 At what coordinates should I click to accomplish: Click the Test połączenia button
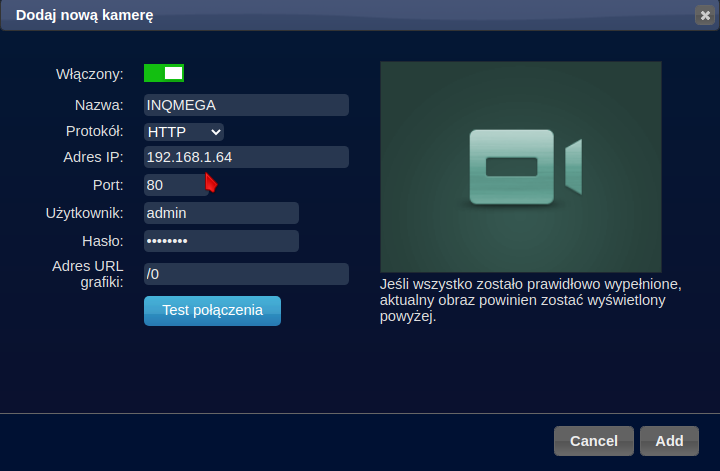tap(212, 311)
